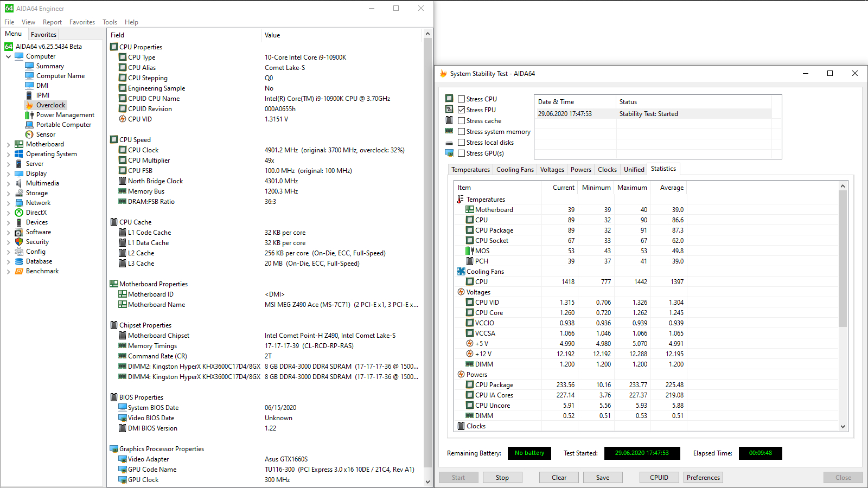The image size is (868, 488).
Task: Open the File menu
Action: click(9, 22)
